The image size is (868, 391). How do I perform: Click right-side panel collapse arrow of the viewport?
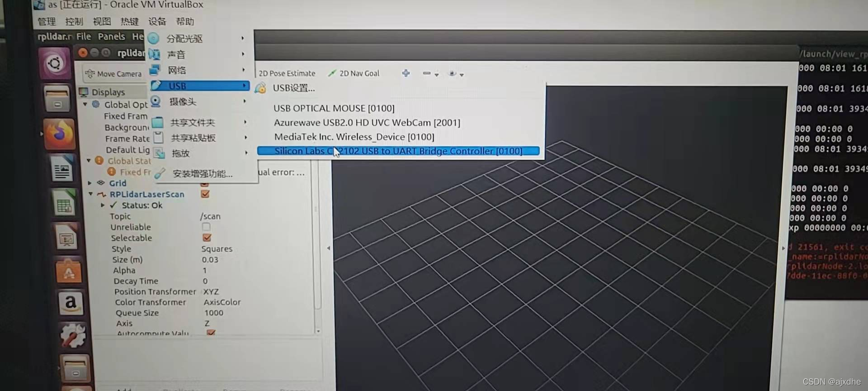[783, 248]
